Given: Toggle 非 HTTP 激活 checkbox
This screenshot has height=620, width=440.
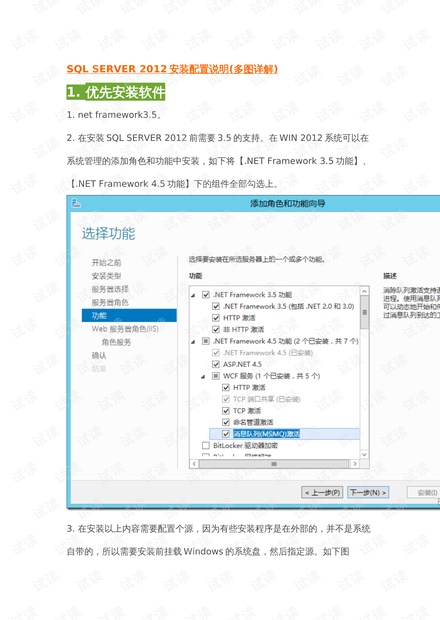Looking at the screenshot, I should pos(216,329).
